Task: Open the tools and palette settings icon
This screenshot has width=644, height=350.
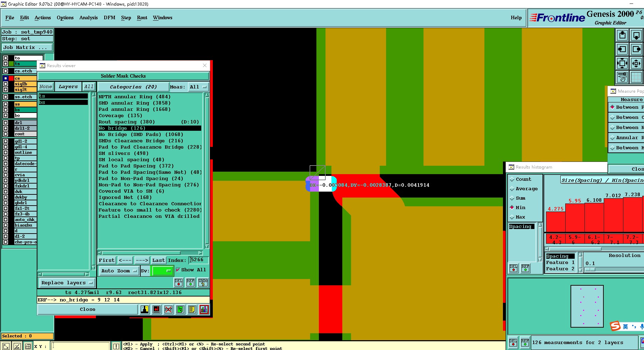Action: [622, 77]
